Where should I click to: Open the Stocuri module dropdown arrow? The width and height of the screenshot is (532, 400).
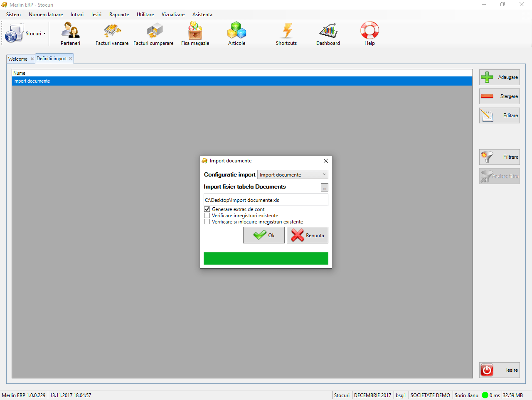pyautogui.click(x=44, y=34)
